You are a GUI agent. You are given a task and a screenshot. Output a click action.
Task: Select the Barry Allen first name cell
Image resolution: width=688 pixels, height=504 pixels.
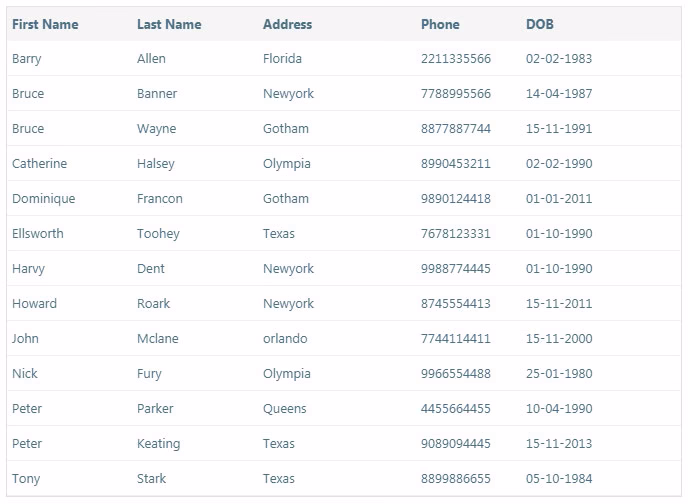point(27,59)
